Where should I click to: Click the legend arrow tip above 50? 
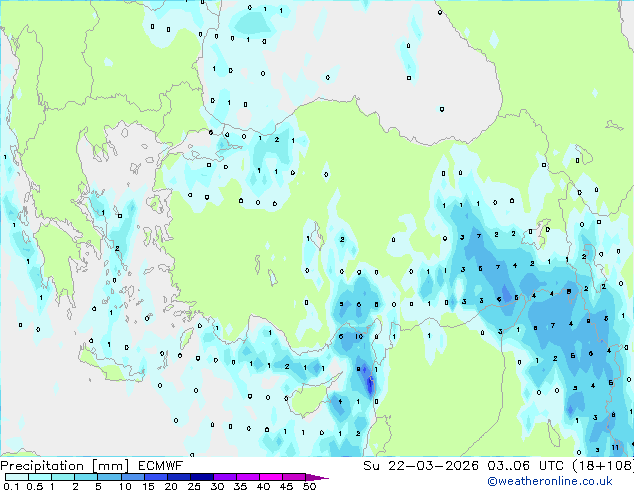[317, 477]
